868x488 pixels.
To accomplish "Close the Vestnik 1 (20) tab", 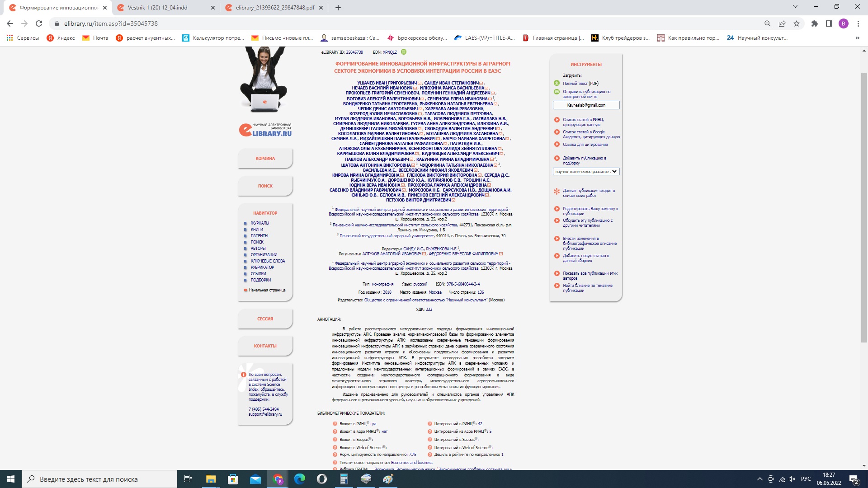I will coord(213,8).
